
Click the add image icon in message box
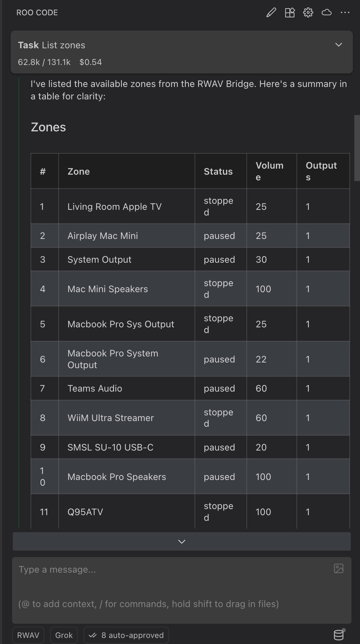coord(339,568)
